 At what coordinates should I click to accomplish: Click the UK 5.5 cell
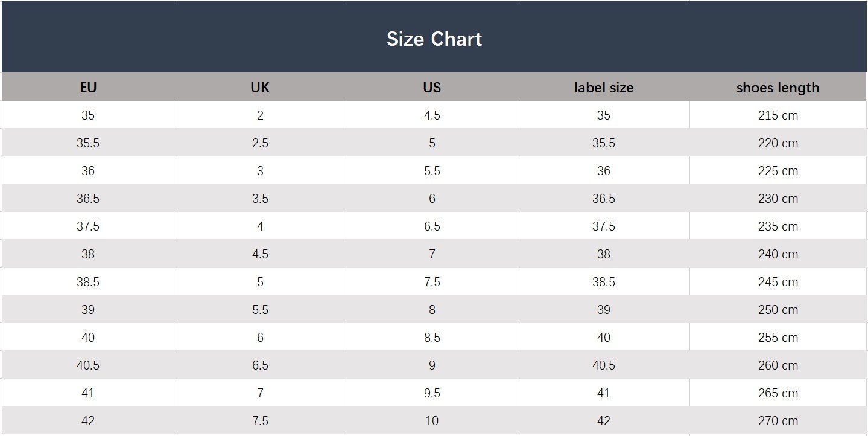point(260,309)
